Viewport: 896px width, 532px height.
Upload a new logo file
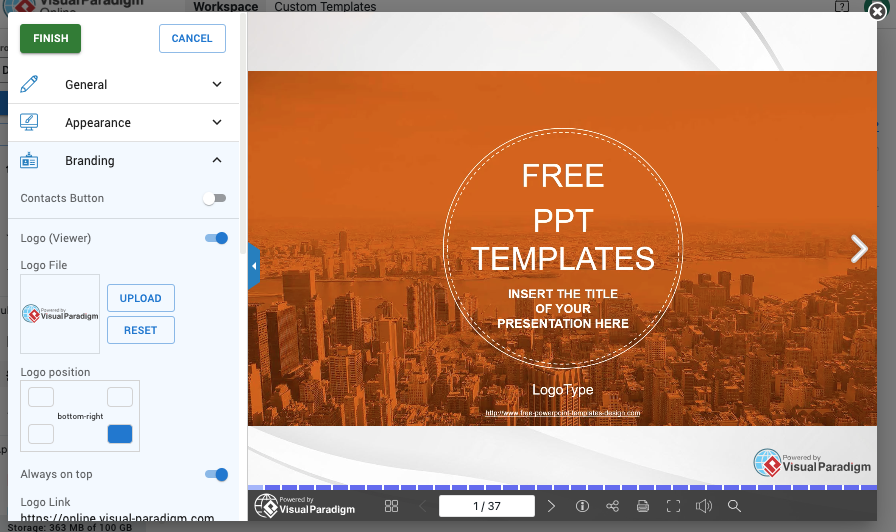[x=140, y=298]
